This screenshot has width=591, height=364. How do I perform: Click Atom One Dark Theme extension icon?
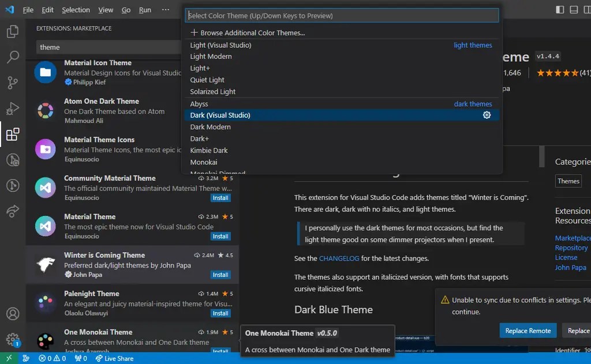[45, 110]
